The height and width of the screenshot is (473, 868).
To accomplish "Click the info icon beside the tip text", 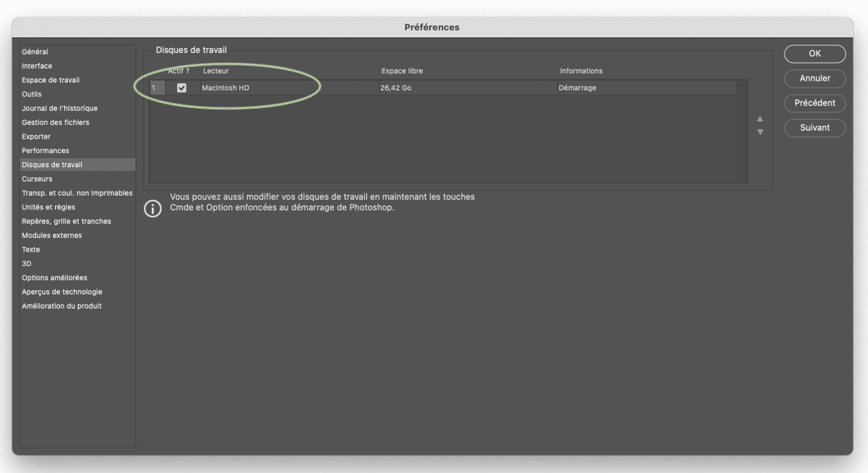I will [153, 209].
